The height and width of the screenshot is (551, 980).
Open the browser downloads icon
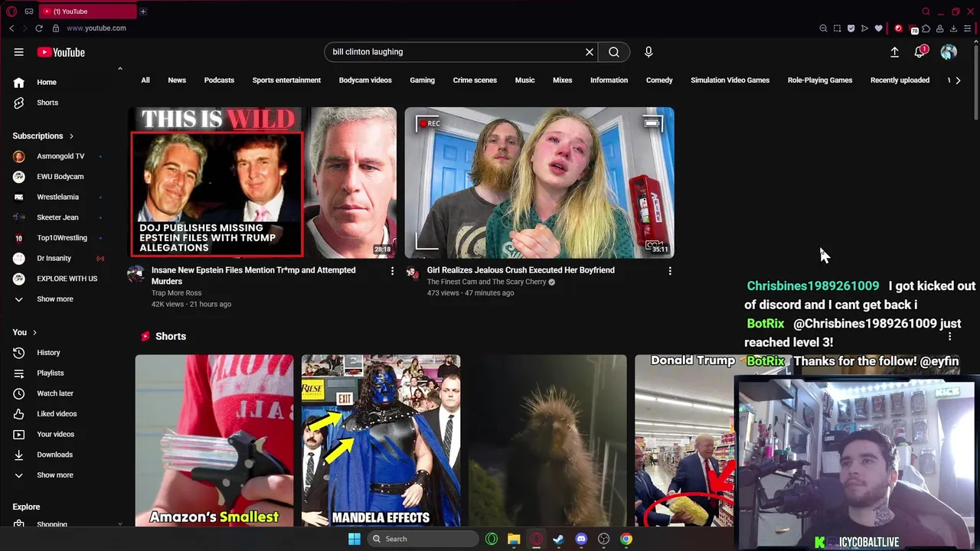953,28
